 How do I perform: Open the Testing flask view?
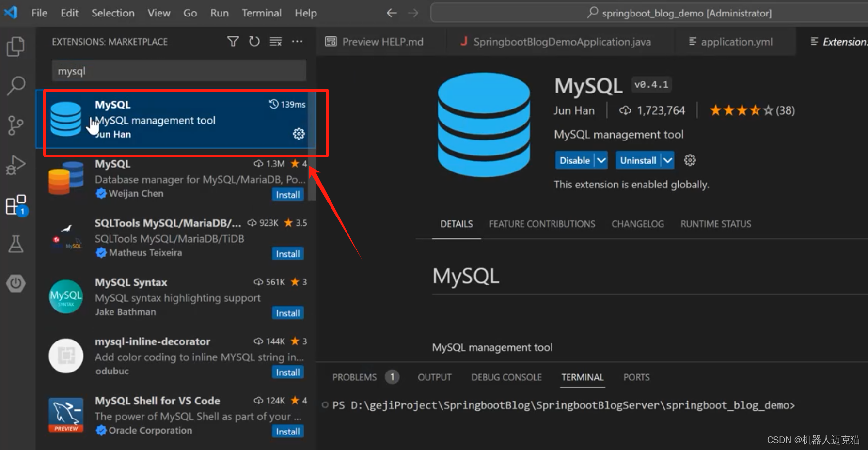(x=16, y=244)
